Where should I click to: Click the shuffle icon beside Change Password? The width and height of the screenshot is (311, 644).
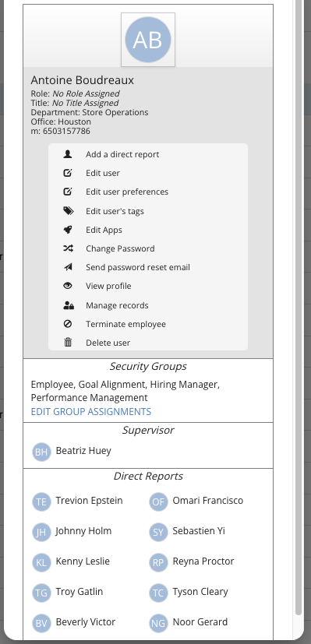click(x=68, y=248)
